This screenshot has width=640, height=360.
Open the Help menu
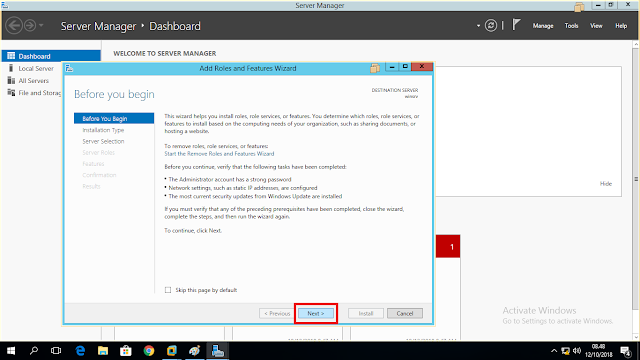[621, 26]
